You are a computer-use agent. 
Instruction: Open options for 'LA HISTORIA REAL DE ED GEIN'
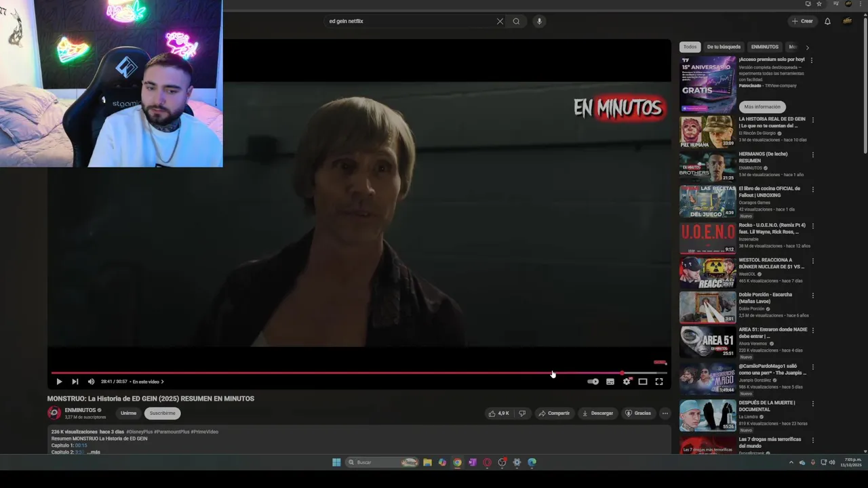point(812,120)
